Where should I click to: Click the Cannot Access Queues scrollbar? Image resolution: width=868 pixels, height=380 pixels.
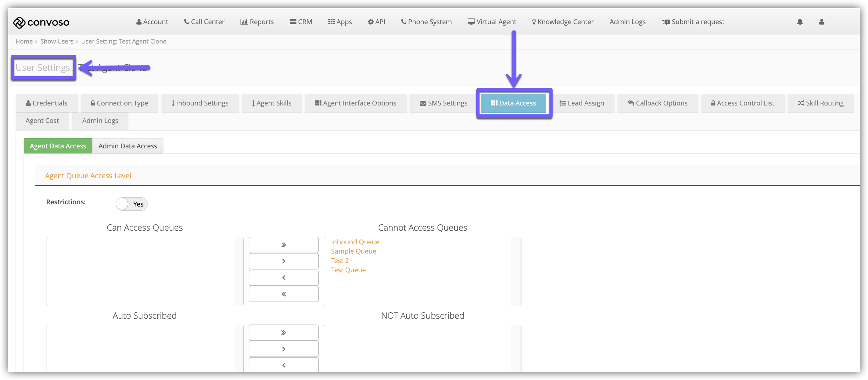click(x=516, y=271)
